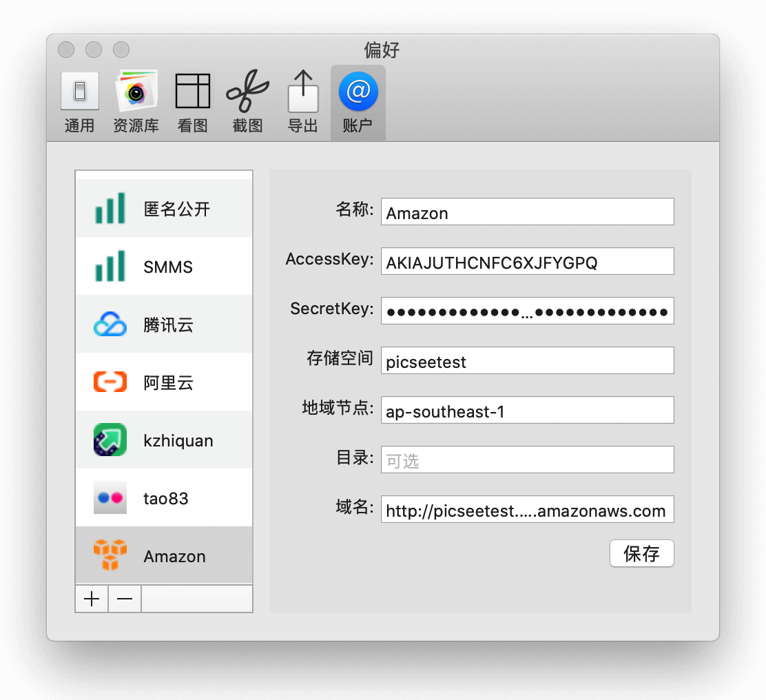Focus the 名称 name field
The height and width of the screenshot is (700, 766).
[528, 212]
